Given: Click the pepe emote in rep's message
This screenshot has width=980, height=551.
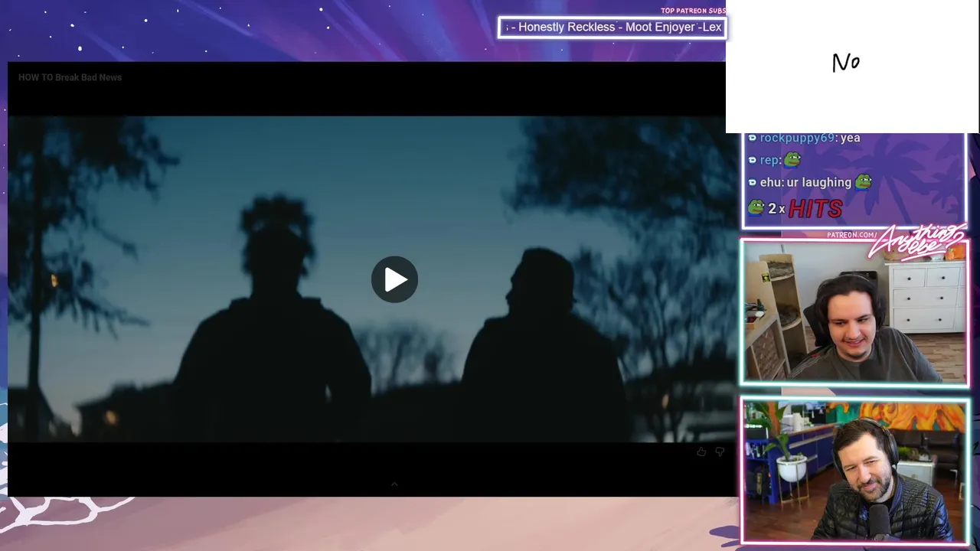Looking at the screenshot, I should (x=792, y=159).
